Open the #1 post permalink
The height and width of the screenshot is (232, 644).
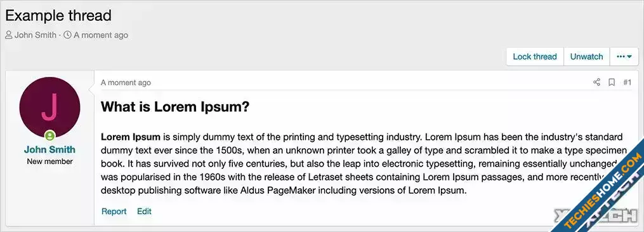tap(627, 82)
